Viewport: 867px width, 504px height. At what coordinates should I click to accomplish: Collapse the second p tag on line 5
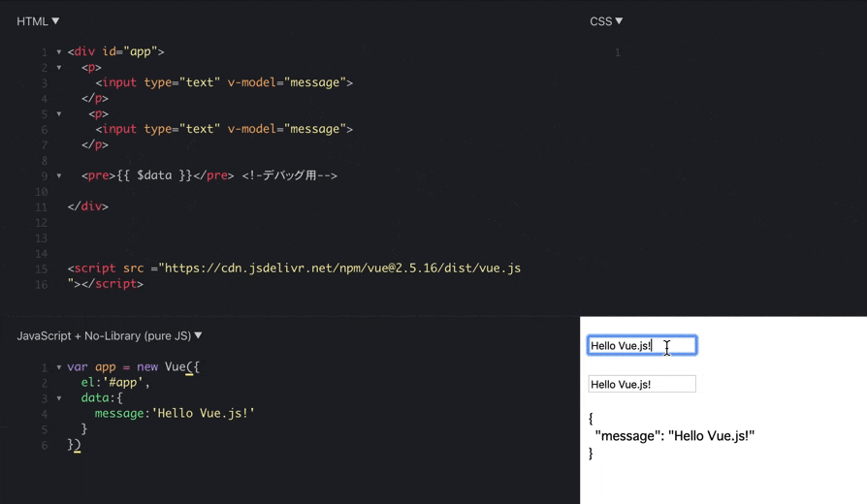point(58,113)
